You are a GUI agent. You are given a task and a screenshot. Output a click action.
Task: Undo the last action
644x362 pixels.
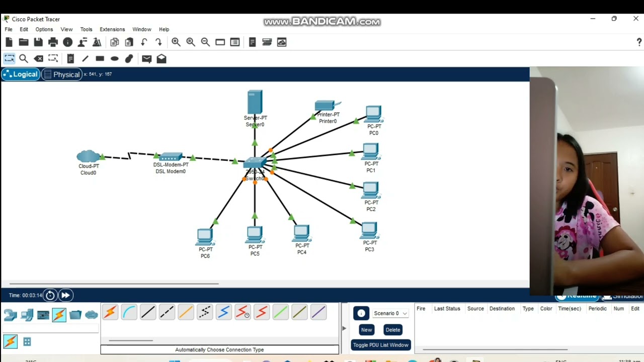144,42
